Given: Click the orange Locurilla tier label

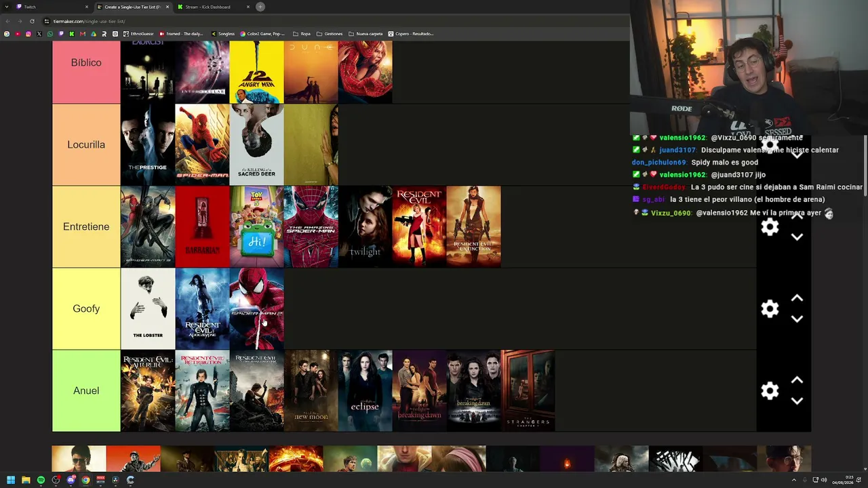Looking at the screenshot, I should pos(86,144).
